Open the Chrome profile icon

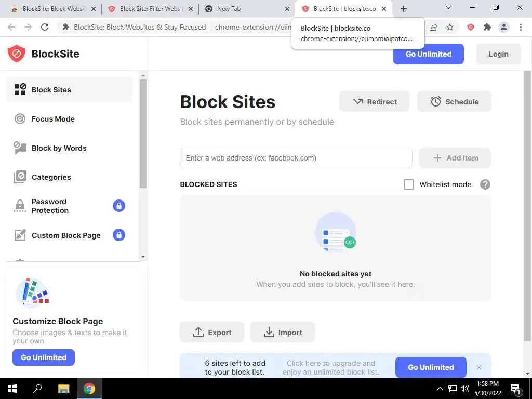(504, 27)
